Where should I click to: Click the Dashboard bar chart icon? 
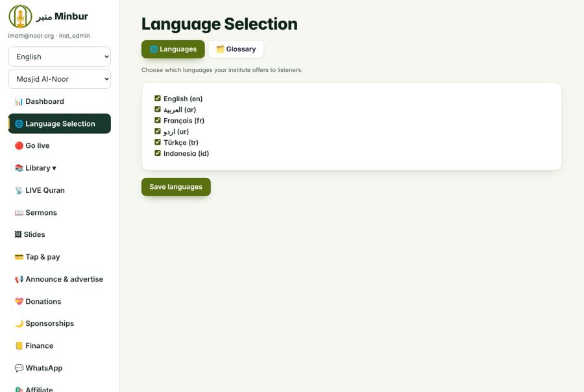(19, 101)
